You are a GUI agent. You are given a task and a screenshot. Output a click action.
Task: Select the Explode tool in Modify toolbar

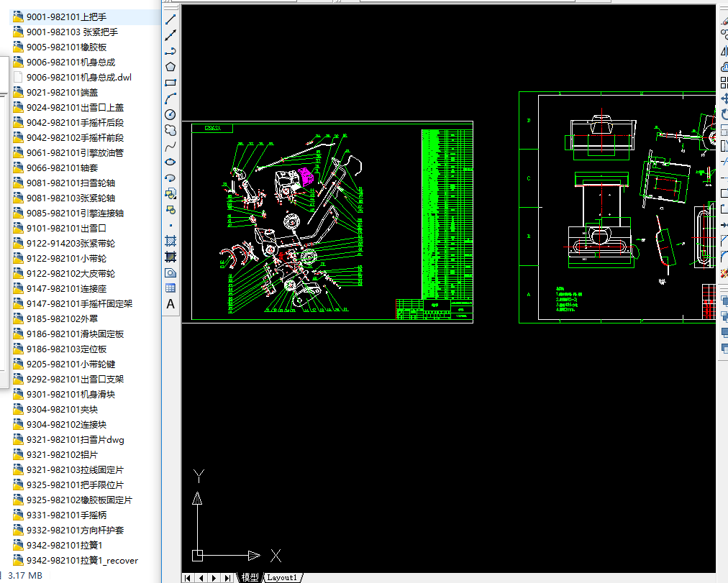724,273
